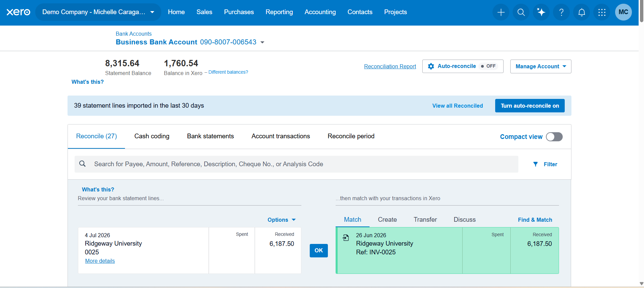Open the Reconciliation Report link
The image size is (644, 288).
[390, 67]
